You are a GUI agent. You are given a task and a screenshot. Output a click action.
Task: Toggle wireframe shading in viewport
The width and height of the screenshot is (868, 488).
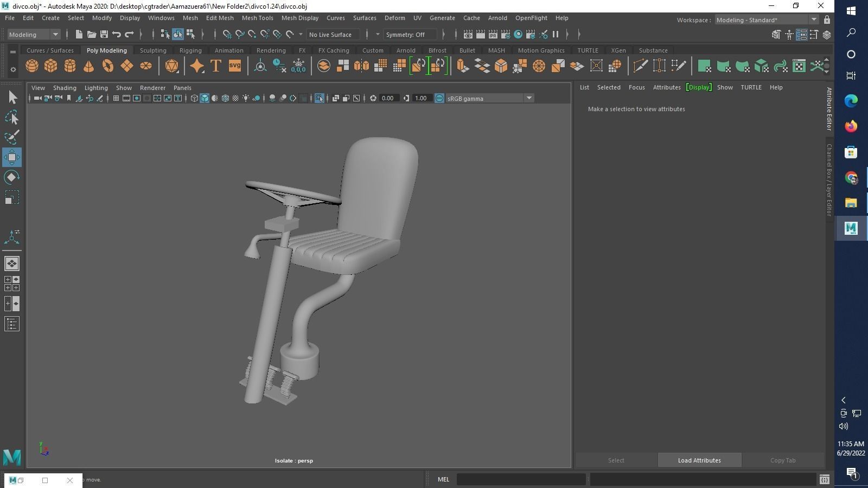click(x=194, y=98)
